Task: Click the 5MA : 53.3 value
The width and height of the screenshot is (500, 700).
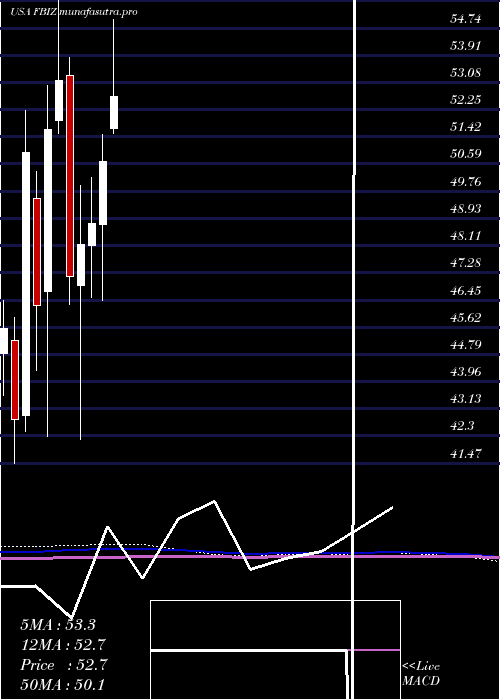Action: (x=58, y=625)
